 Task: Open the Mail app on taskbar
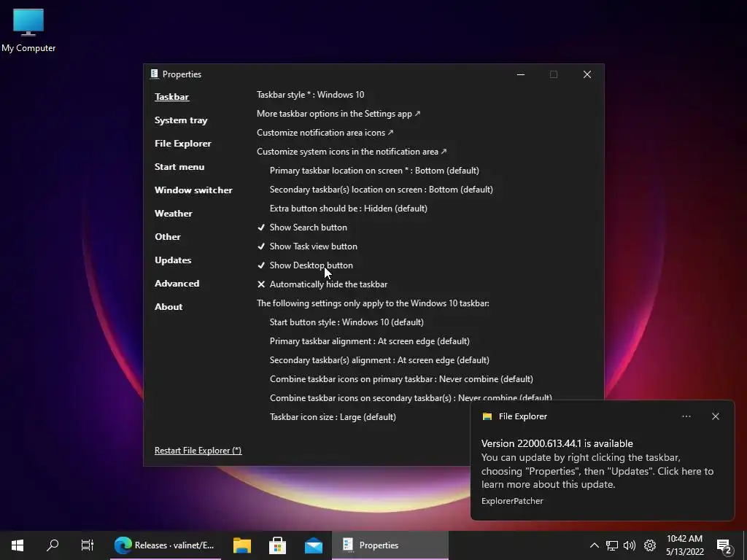point(314,546)
